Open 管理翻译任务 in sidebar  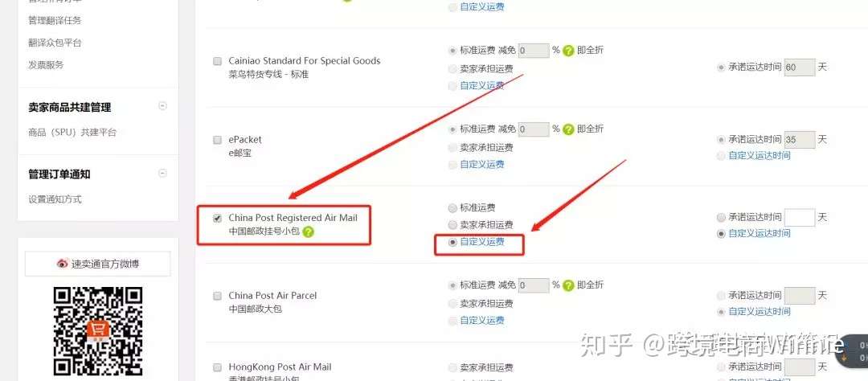[55, 20]
